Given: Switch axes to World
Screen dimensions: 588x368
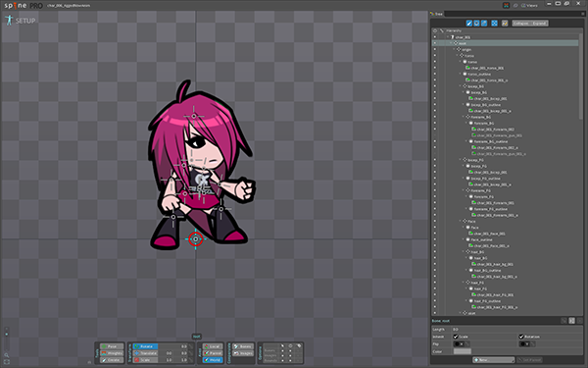Looking at the screenshot, I should [x=213, y=360].
